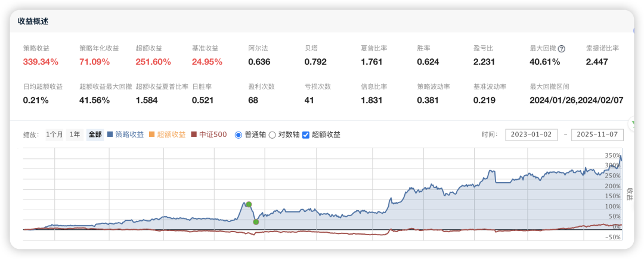Image resolution: width=644 pixels, height=259 pixels.
Task: Click the 信息比率 value 1.831
Action: 371,101
